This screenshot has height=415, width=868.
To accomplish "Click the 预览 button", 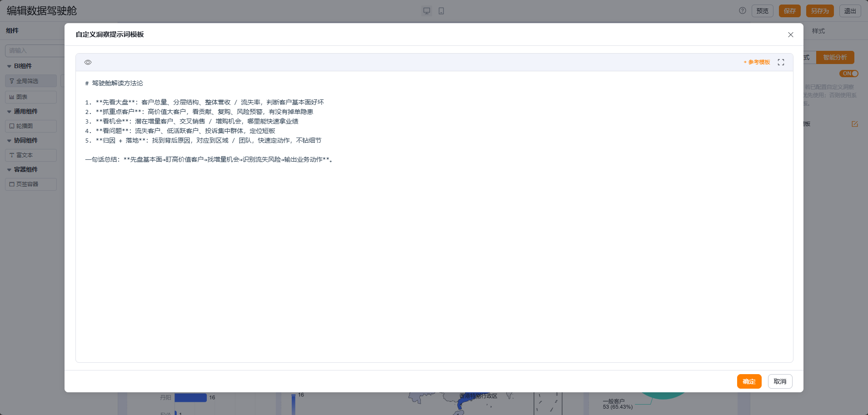I will pyautogui.click(x=762, y=11).
